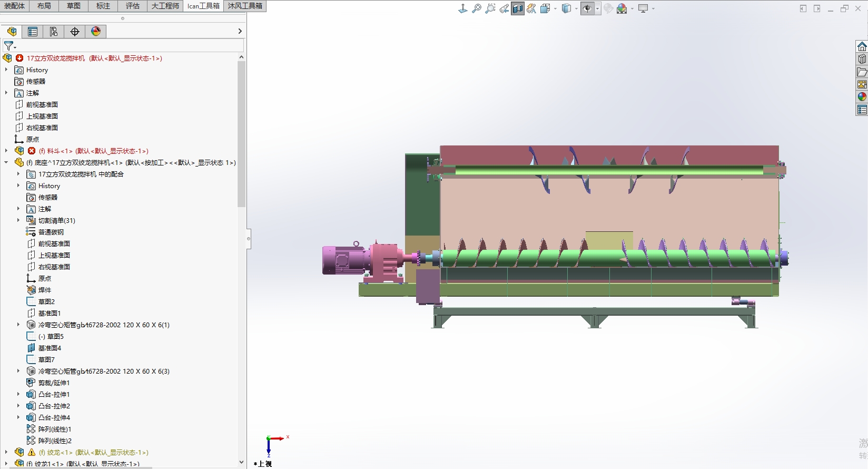Open the FeatureManager design tree tab
Screen dimensions: 868x469
[12, 32]
